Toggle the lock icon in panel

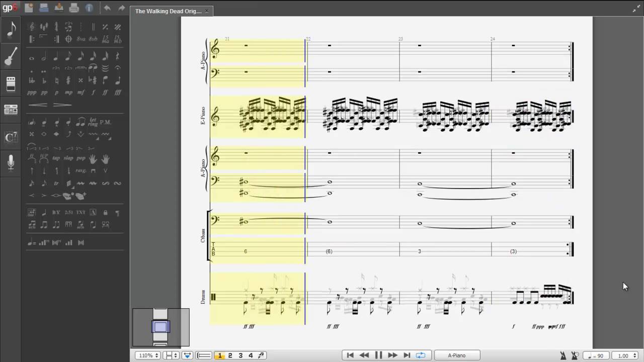pos(106,213)
